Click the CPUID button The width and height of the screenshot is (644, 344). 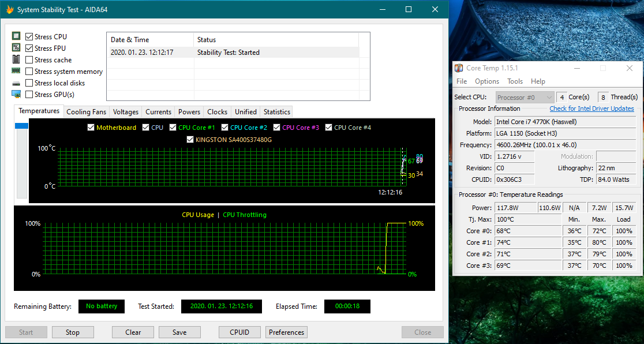[239, 332]
